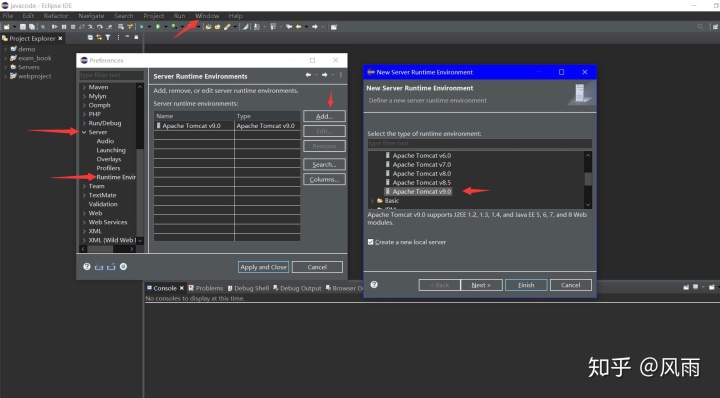Viewport: 720px width, 398px height.
Task: Click the Oomph record icon in Preferences
Action: click(x=124, y=267)
